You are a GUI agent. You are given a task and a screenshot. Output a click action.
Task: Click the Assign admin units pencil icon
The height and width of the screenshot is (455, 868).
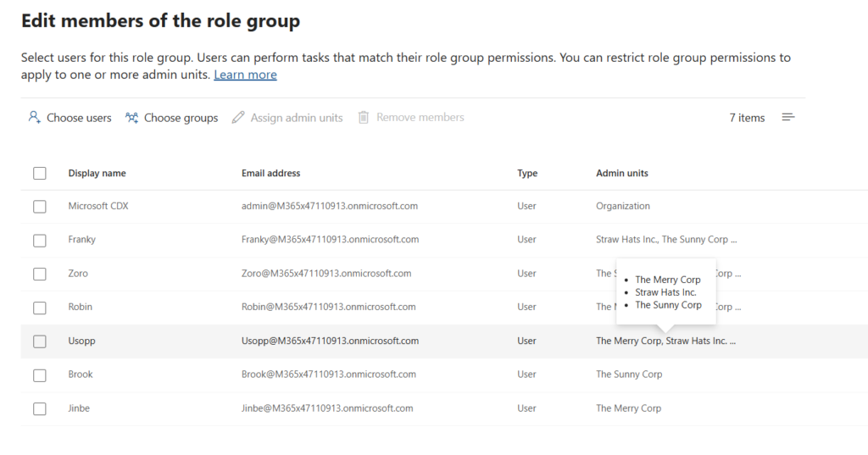pyautogui.click(x=238, y=117)
